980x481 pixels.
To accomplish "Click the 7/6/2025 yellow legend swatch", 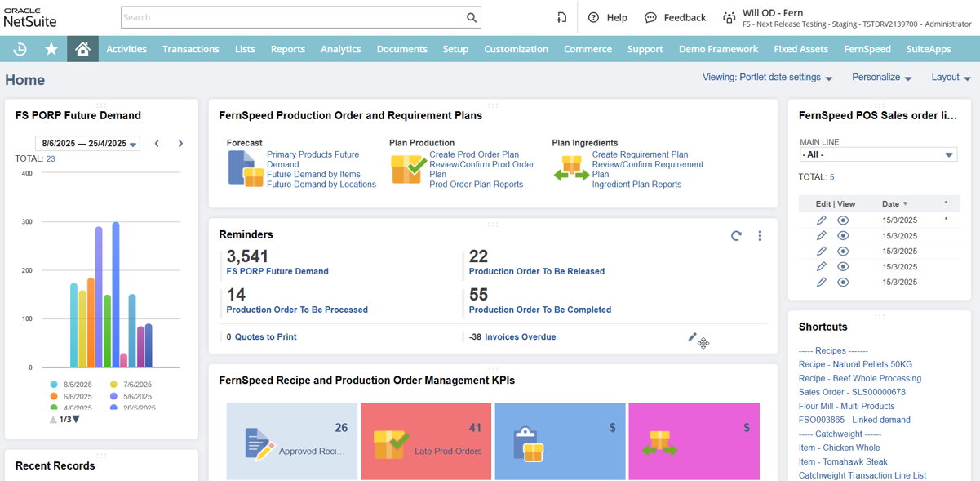I will coord(113,385).
